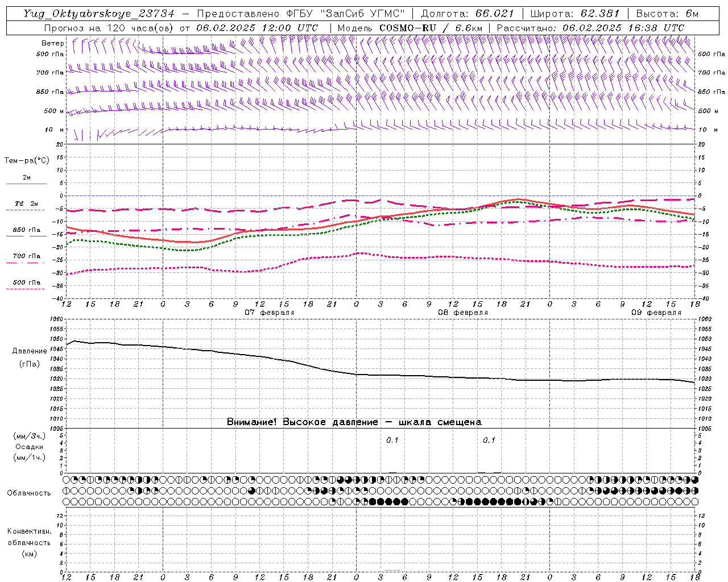Click the 'Td 2м' dew point legend entry
The image size is (728, 582).
pos(26,203)
